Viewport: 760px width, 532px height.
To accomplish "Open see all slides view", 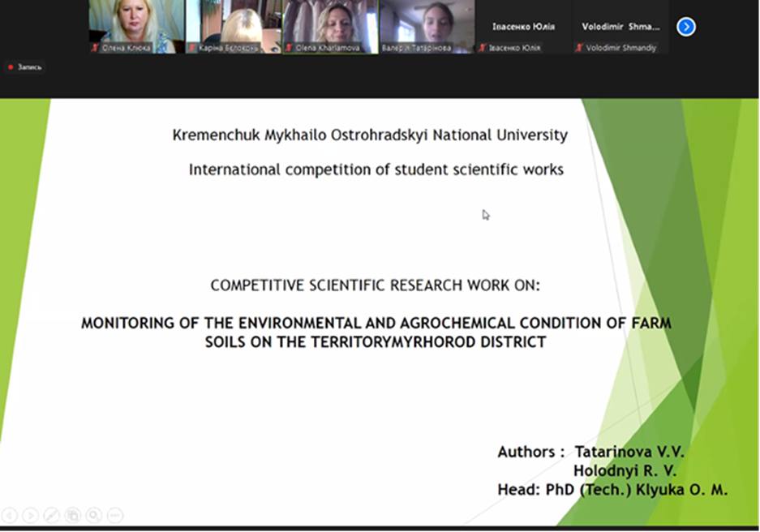I will click(73, 515).
